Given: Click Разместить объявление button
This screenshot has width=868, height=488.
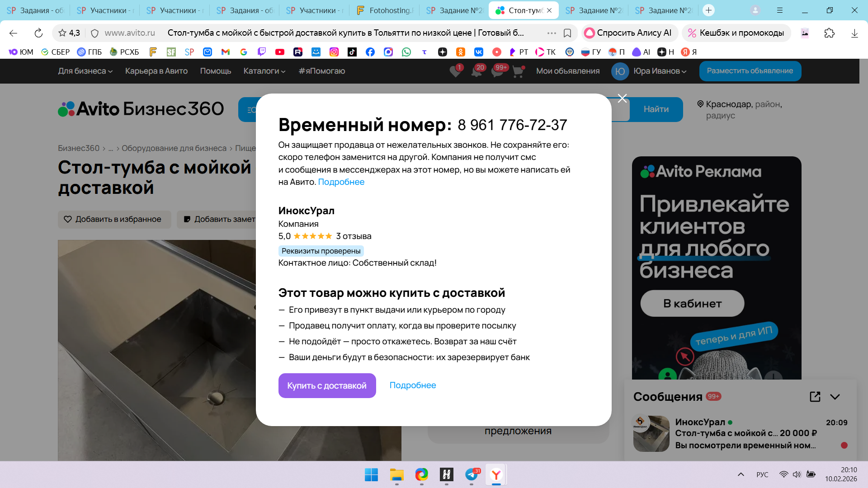Looking at the screenshot, I should pos(750,71).
